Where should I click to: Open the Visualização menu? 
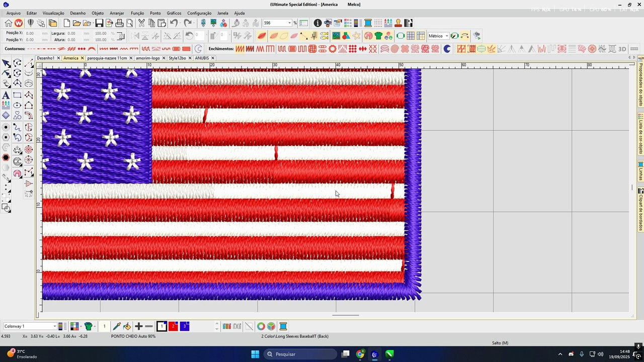[53, 13]
